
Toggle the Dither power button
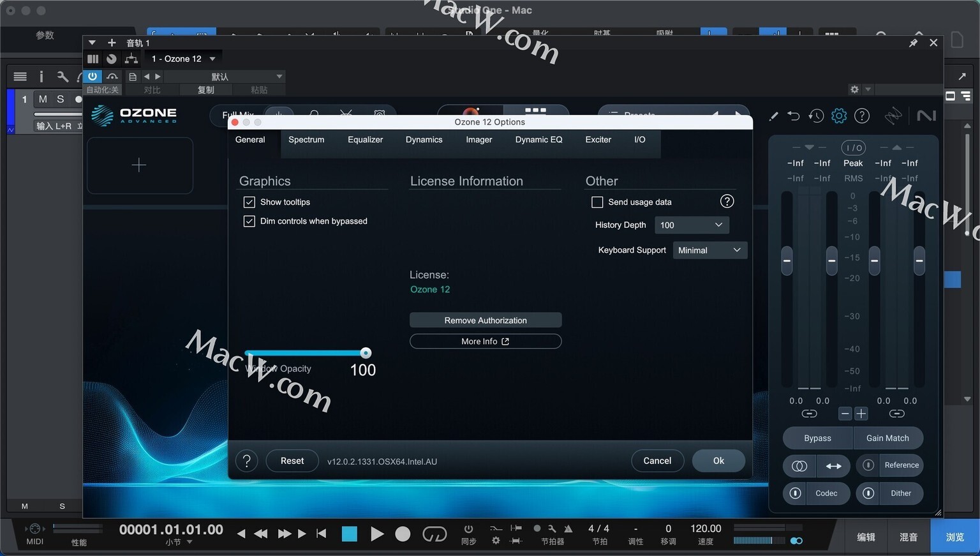(x=868, y=493)
